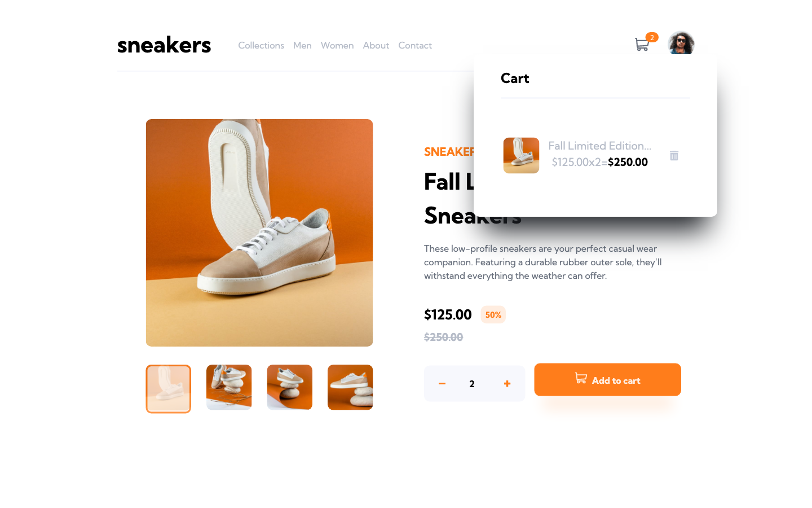Select the fourth product thumbnail
Image resolution: width=812 pixels, height=508 pixels.
(350, 387)
